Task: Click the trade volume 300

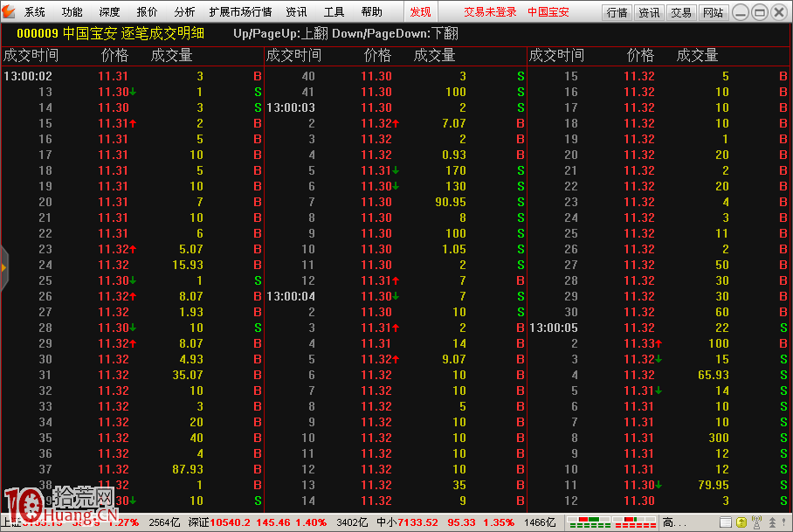Action: [719, 438]
